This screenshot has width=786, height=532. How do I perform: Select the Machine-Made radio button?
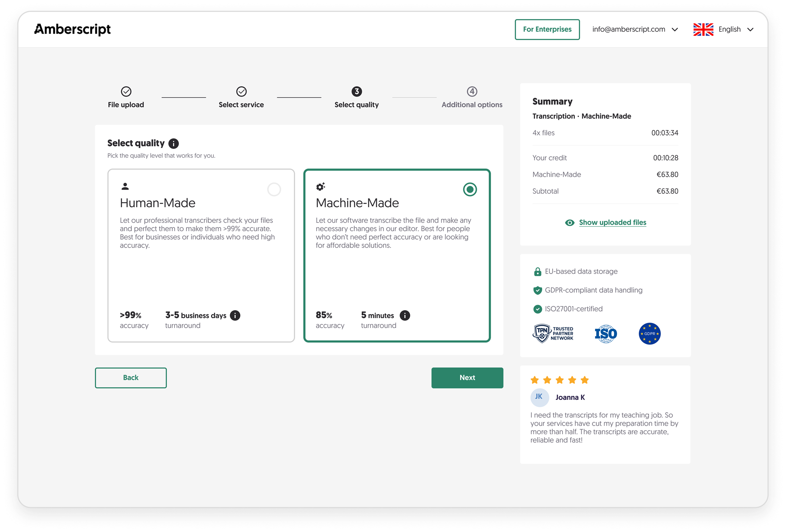(x=470, y=189)
